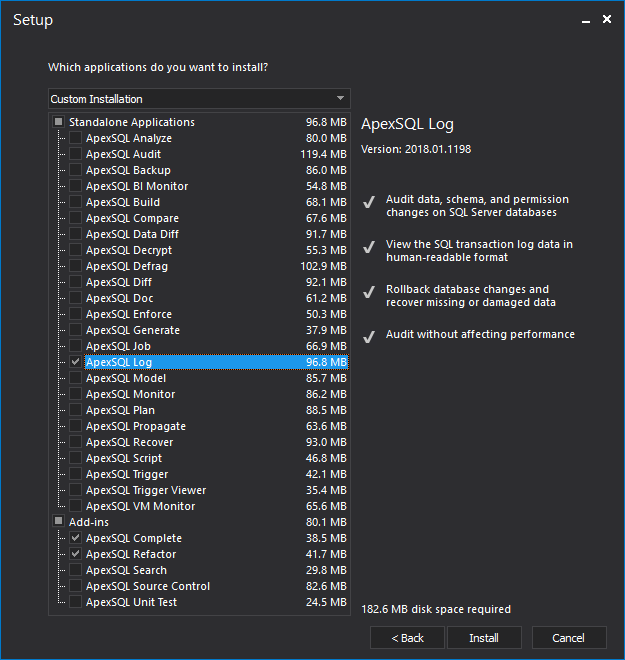This screenshot has height=660, width=625.
Task: Select the highlighted ApexSQL Log label
Action: pyautogui.click(x=119, y=362)
